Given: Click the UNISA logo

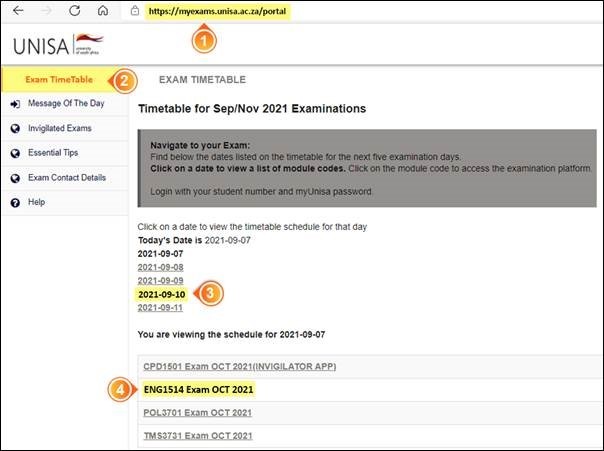Looking at the screenshot, I should (x=59, y=46).
